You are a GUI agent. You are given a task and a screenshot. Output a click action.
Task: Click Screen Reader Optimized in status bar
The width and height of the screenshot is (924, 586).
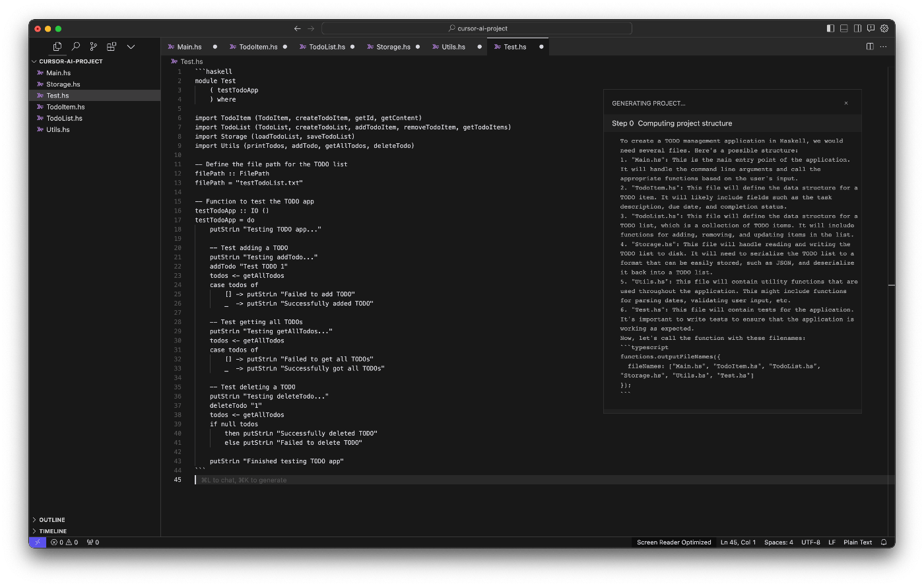[674, 542]
